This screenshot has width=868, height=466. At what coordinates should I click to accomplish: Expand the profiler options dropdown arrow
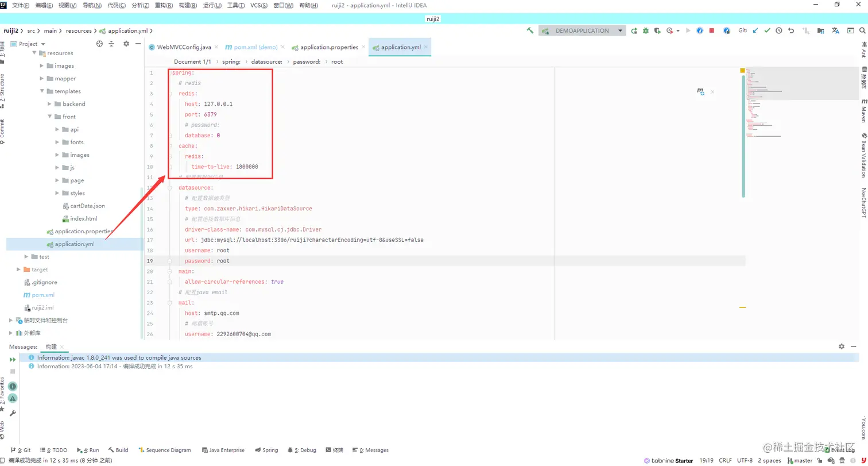pos(678,31)
